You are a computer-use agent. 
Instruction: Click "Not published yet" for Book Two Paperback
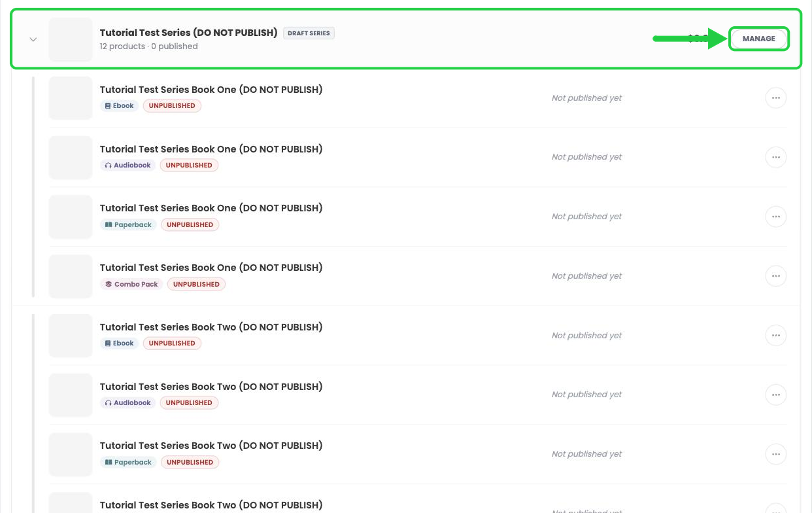click(x=586, y=454)
